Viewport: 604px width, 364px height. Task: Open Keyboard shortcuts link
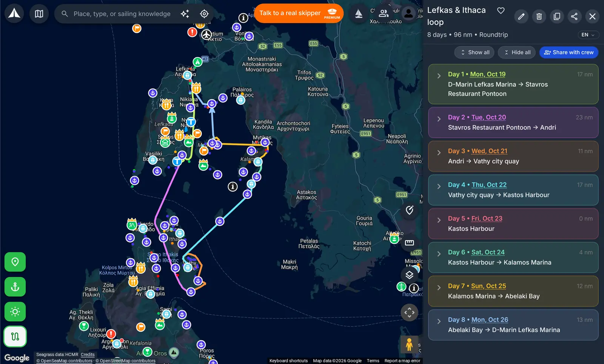pos(288,361)
